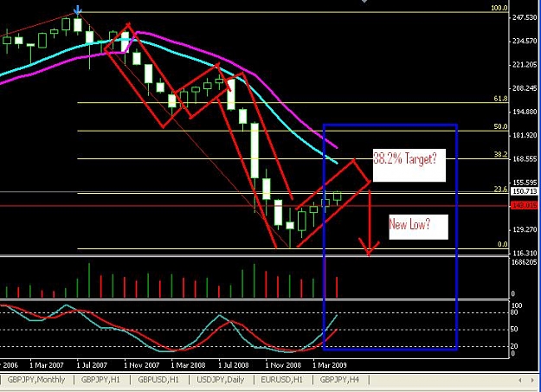The height and width of the screenshot is (392, 541).
Task: Click the 168.555 price axis value
Action: point(525,159)
